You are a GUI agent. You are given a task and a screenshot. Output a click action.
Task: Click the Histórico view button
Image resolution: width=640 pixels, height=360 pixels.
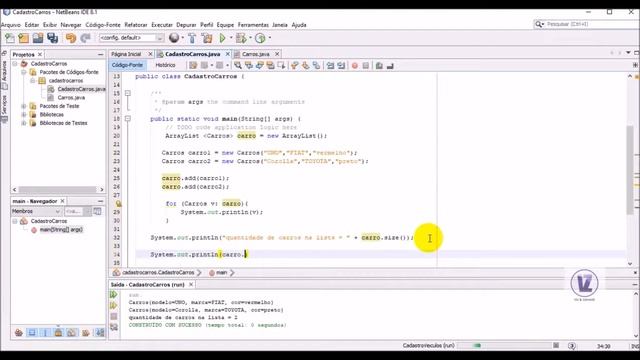pyautogui.click(x=165, y=65)
